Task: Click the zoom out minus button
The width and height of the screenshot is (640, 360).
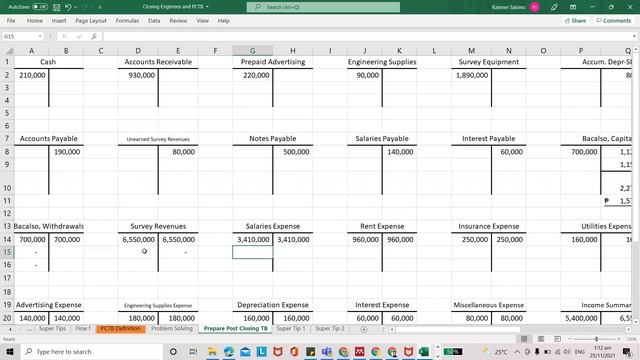Action: point(570,339)
